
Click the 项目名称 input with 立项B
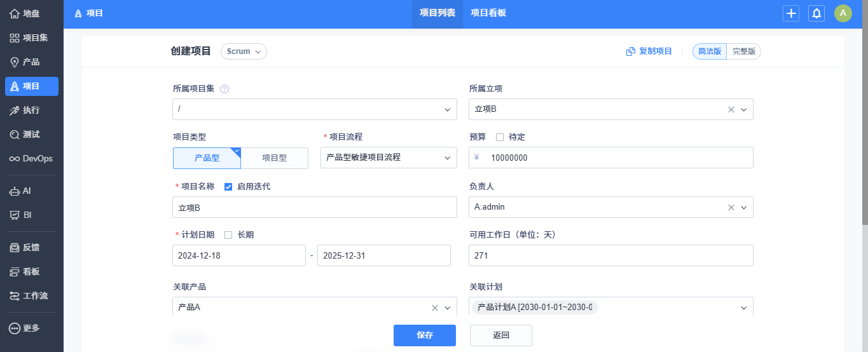pyautogui.click(x=315, y=207)
